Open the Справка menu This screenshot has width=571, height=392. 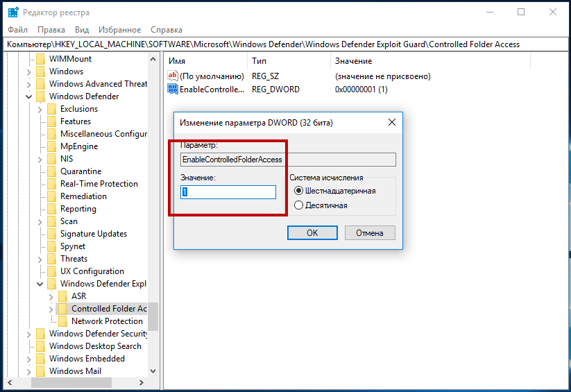(167, 30)
